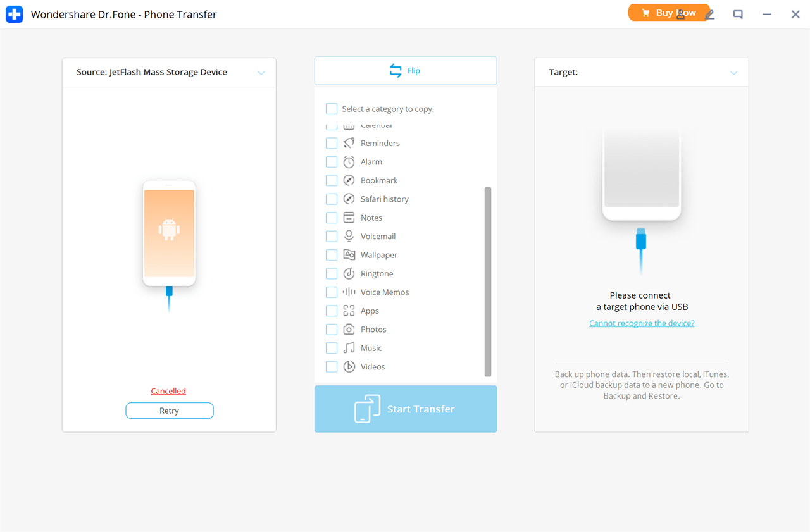Image resolution: width=810 pixels, height=532 pixels.
Task: Minimize the Dr.Fone window
Action: tap(767, 14)
